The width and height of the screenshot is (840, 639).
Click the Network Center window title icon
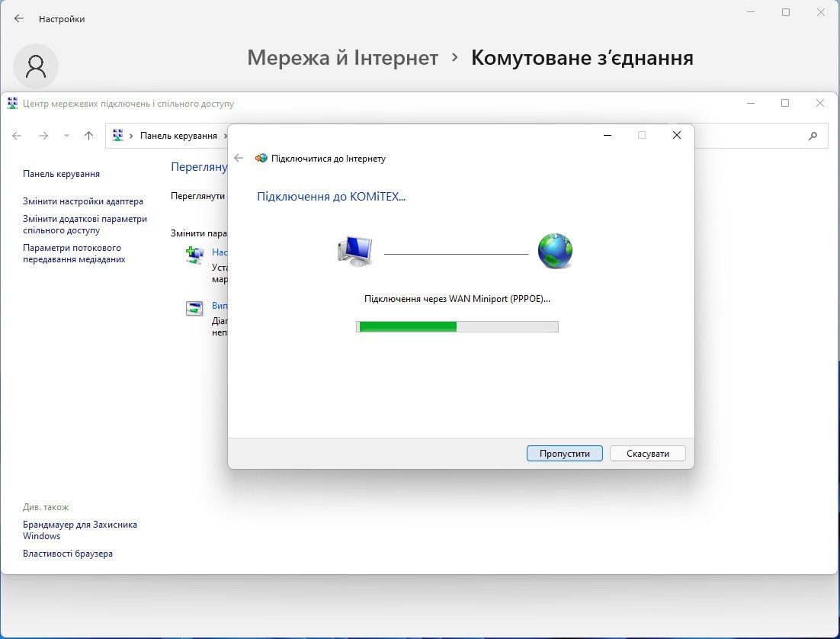pyautogui.click(x=12, y=104)
